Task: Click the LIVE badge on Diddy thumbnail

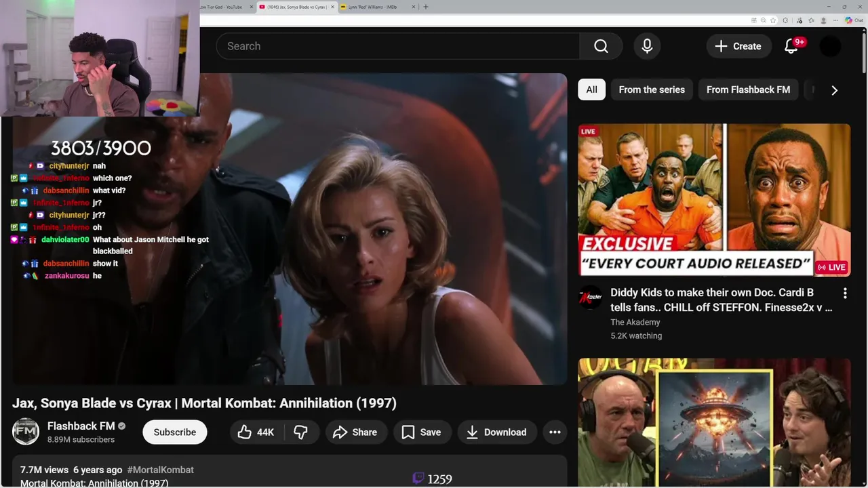Action: coord(832,267)
